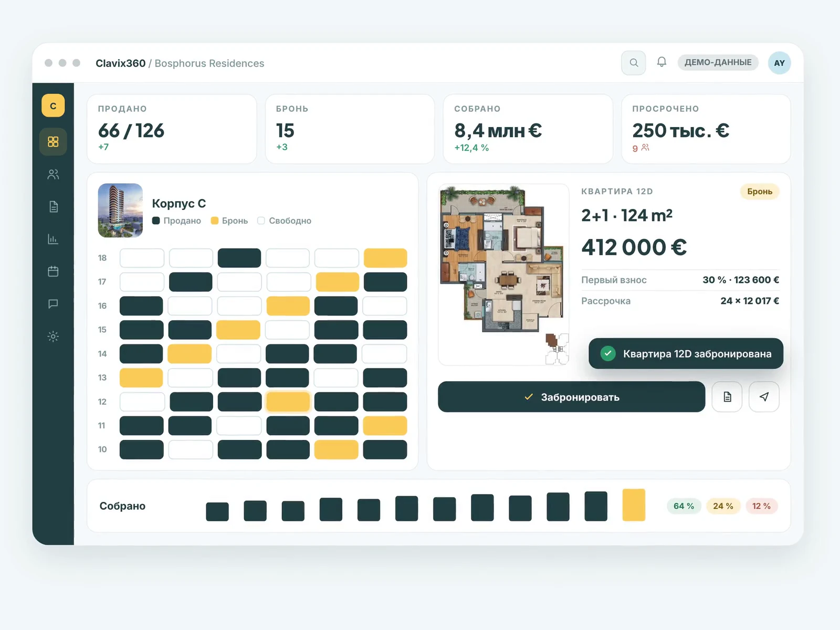Image resolution: width=840 pixels, height=630 pixels.
Task: Select the first free unit on floor 18
Action: pos(142,258)
